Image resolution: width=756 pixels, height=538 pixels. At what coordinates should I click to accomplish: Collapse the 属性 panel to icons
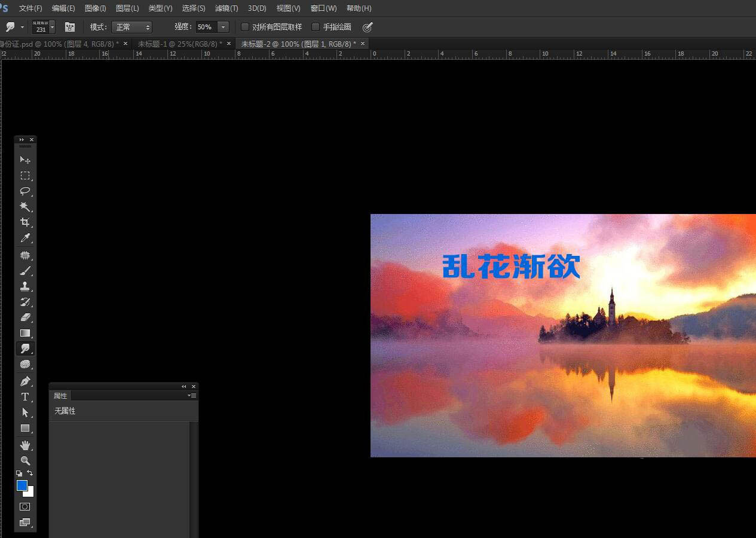[x=184, y=387]
